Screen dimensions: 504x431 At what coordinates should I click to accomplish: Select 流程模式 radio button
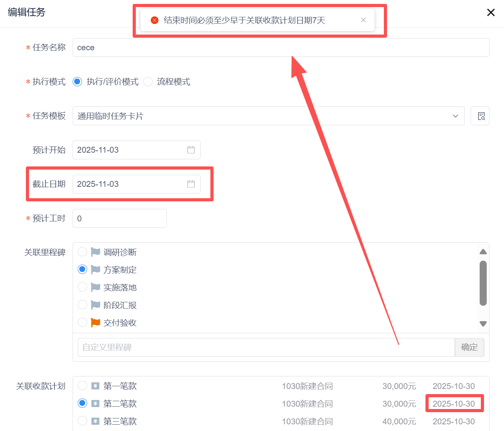[148, 82]
